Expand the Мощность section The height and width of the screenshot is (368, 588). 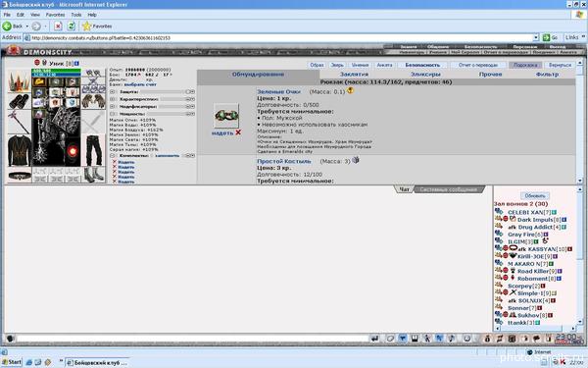point(113,114)
